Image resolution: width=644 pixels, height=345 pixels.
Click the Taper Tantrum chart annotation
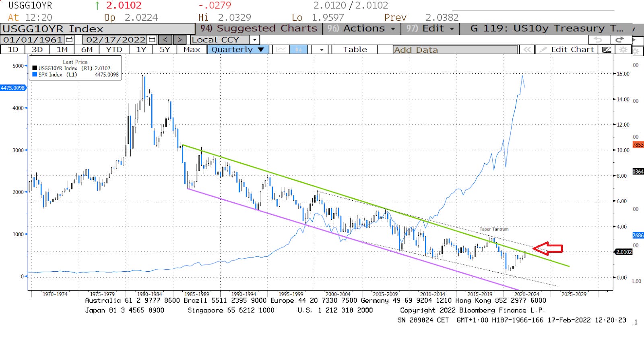pyautogui.click(x=494, y=229)
